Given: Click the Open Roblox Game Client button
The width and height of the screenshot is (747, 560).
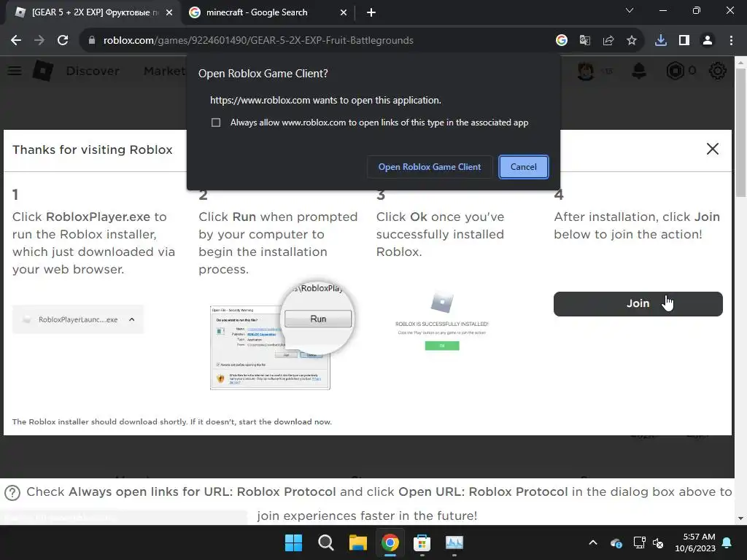Looking at the screenshot, I should 429,167.
